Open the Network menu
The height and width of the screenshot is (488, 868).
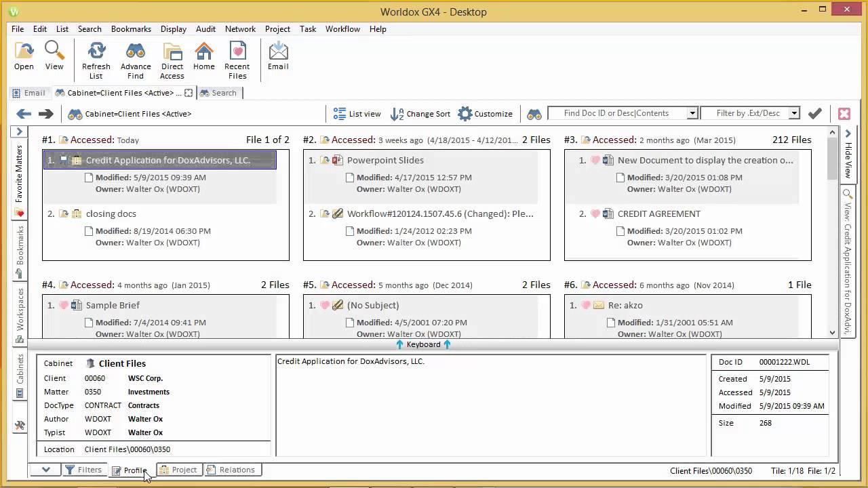[240, 29]
